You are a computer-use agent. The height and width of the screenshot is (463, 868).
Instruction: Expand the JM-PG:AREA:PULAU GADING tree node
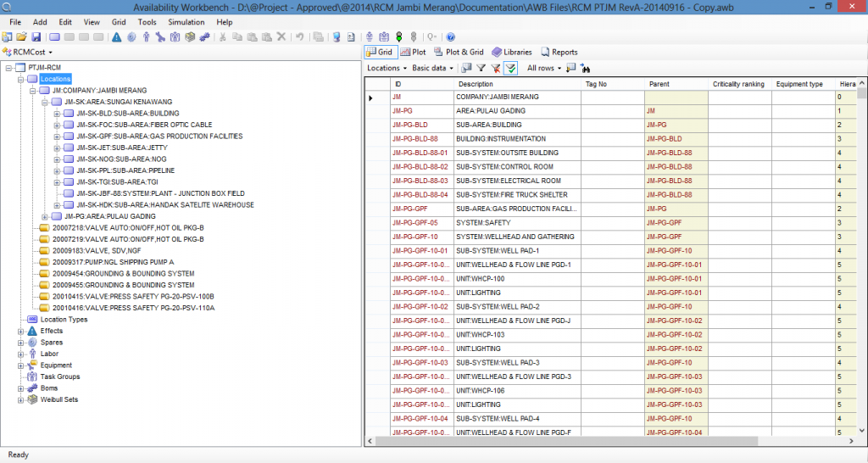coord(45,216)
